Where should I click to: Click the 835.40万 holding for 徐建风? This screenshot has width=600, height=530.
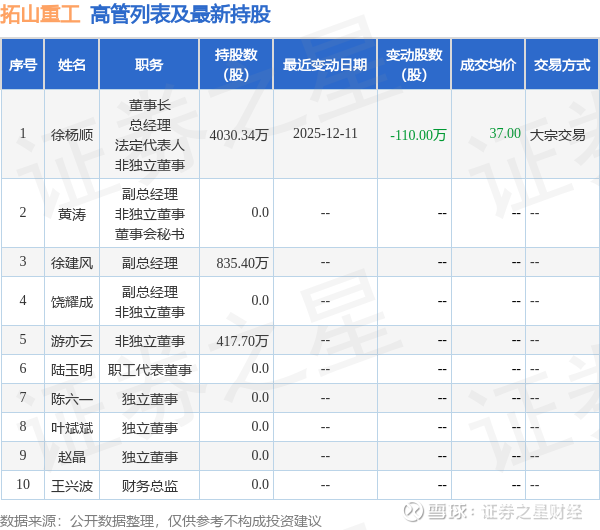(x=242, y=263)
